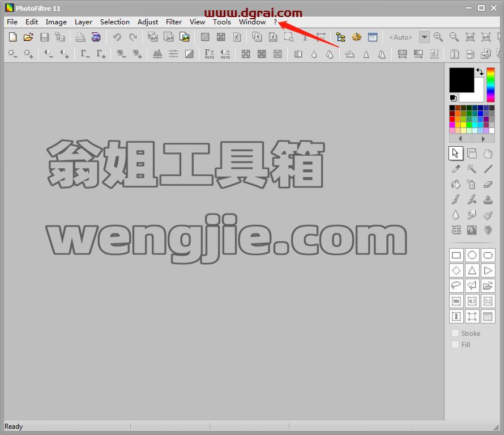Click the palette next right arrow
Viewport: 504px width, 435px height.
[483, 139]
